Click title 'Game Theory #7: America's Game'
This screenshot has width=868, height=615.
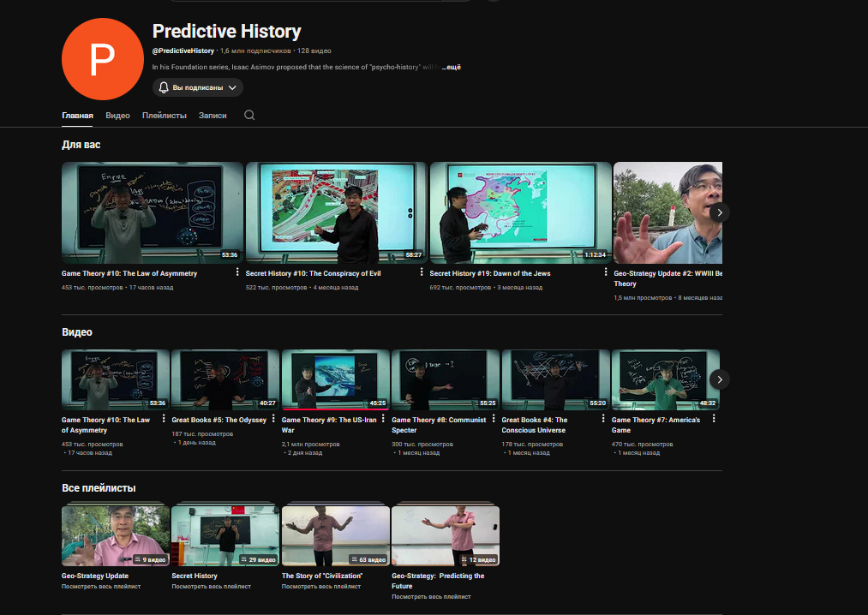656,425
